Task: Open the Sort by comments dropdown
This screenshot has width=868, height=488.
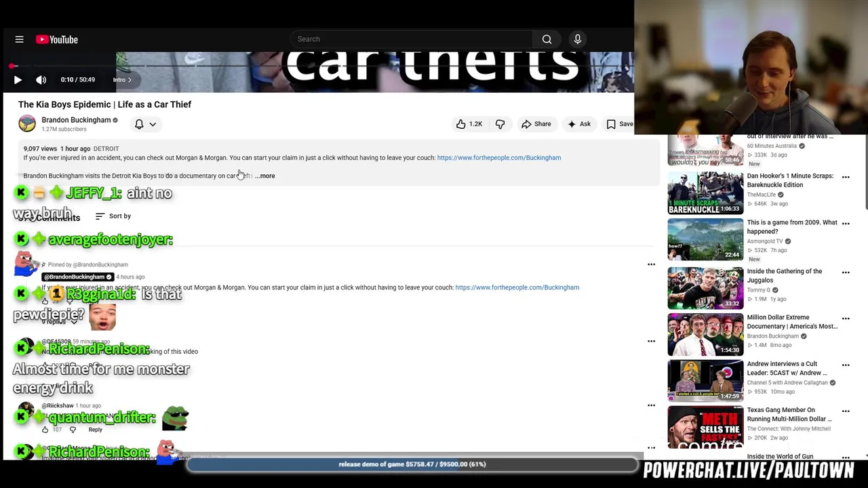Action: 113,216
